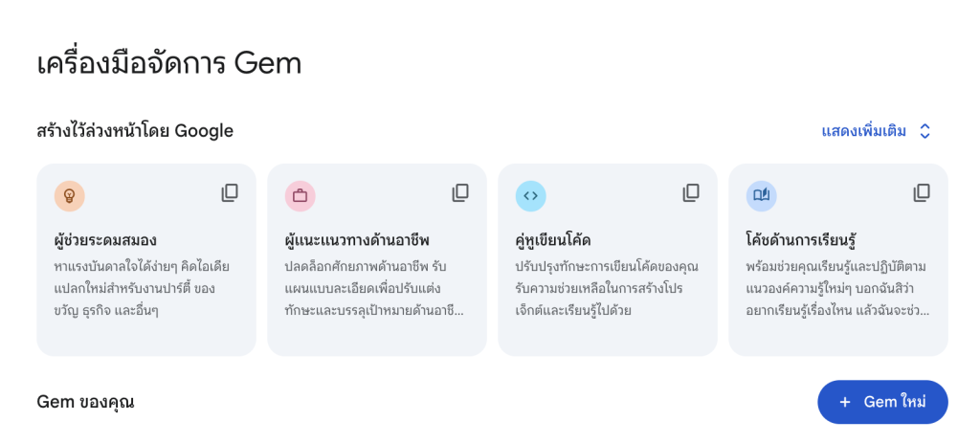Copy the โค้ชด้านการเรียนรู้ Gem with its copy icon
This screenshot has height=443, width=980.
click(922, 193)
